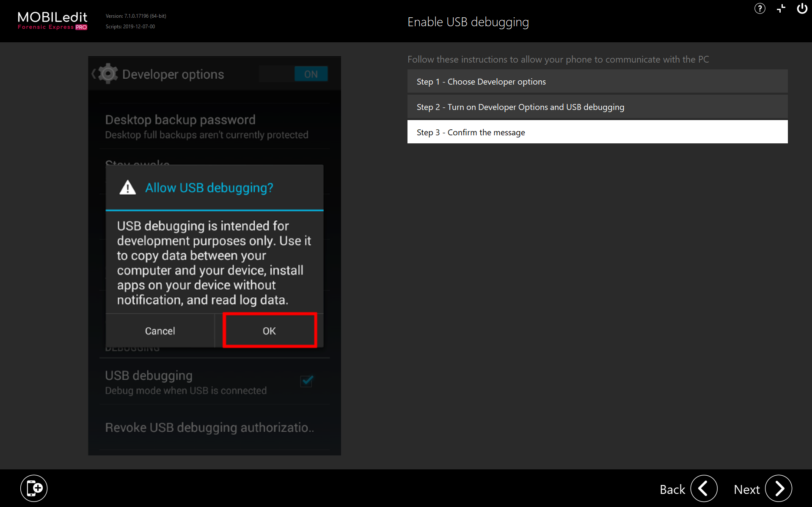Click the "Follow these instructions" text line
This screenshot has height=507, width=812.
[x=558, y=59]
